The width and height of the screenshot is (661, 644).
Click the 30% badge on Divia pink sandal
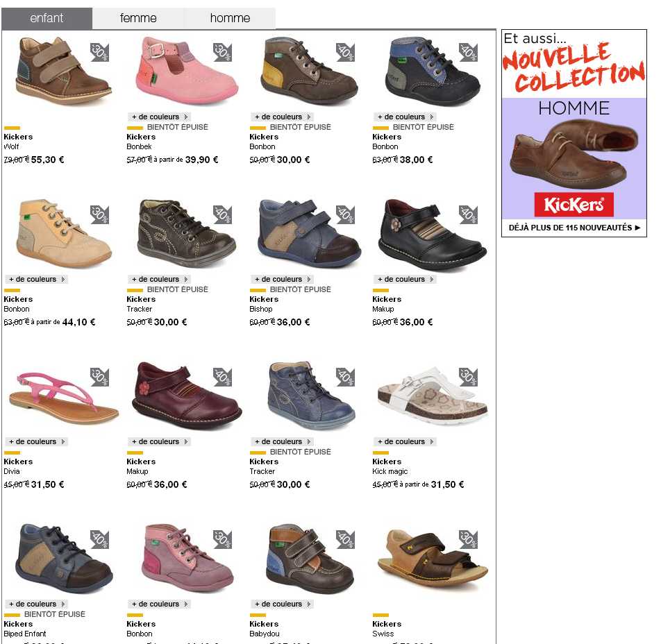click(100, 377)
